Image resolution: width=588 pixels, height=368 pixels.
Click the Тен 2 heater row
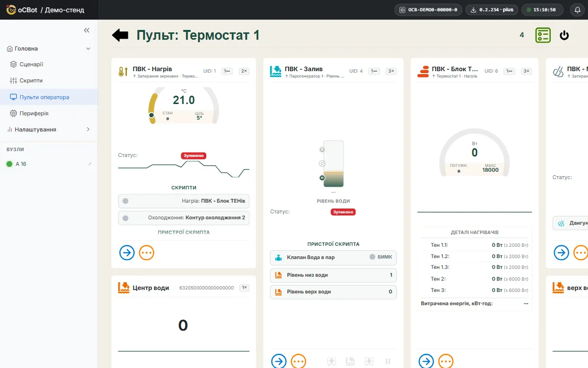tap(474, 279)
